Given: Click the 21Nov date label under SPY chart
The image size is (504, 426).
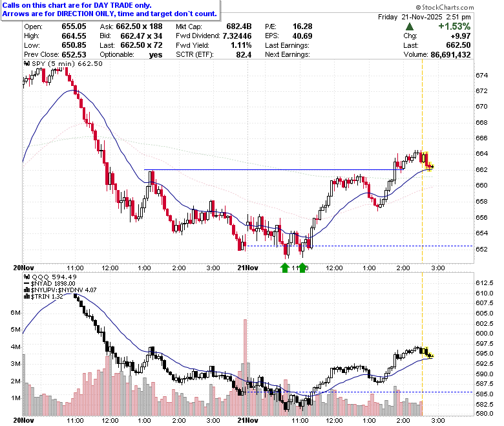Looking at the screenshot, I should point(247,268).
